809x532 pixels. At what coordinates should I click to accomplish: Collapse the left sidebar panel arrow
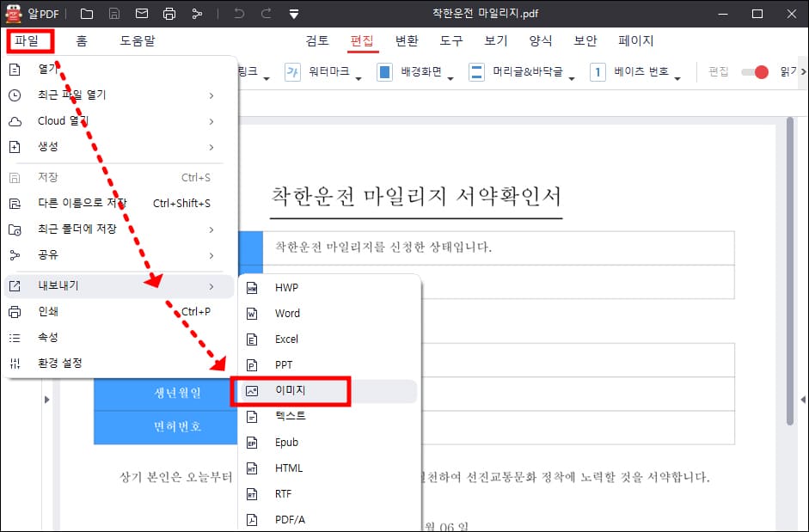[x=47, y=399]
